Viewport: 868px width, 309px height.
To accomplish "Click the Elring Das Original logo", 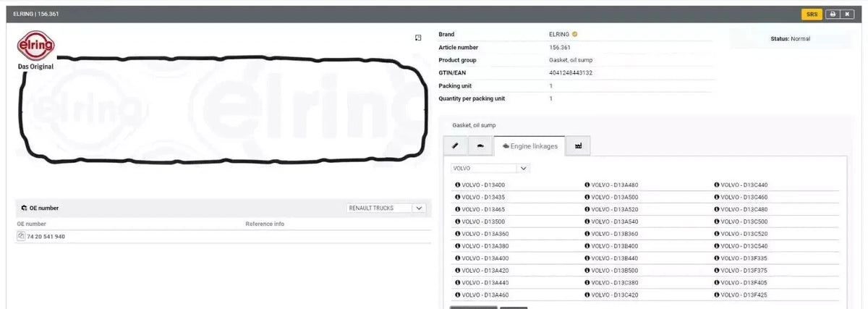I will coord(35,50).
